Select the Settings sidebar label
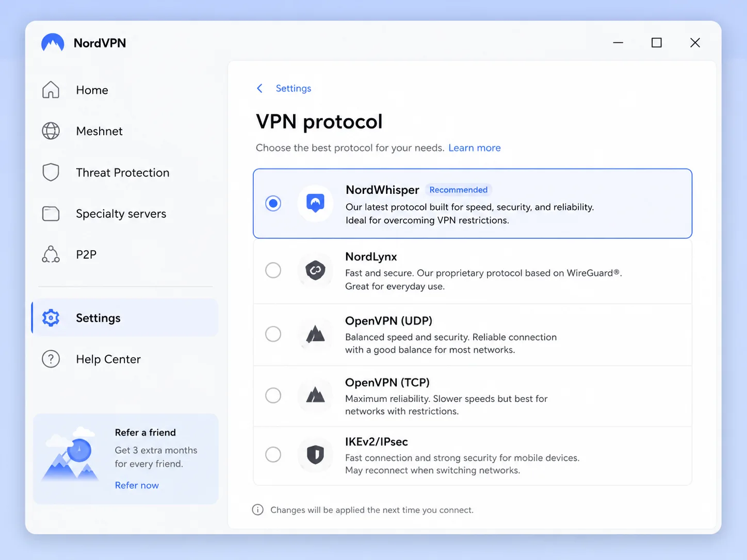The image size is (747, 560). (x=98, y=318)
